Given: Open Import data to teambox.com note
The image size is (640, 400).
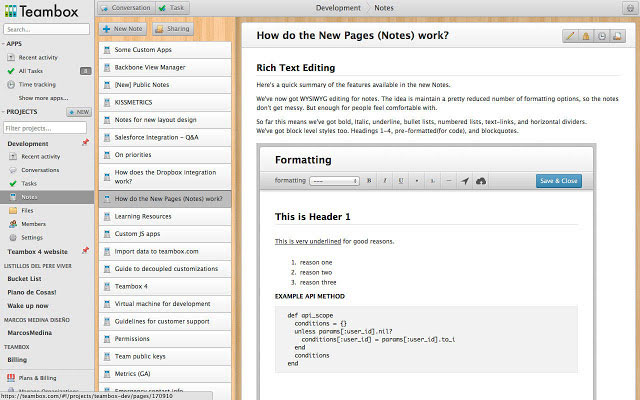Looking at the screenshot, I should coord(165,251).
